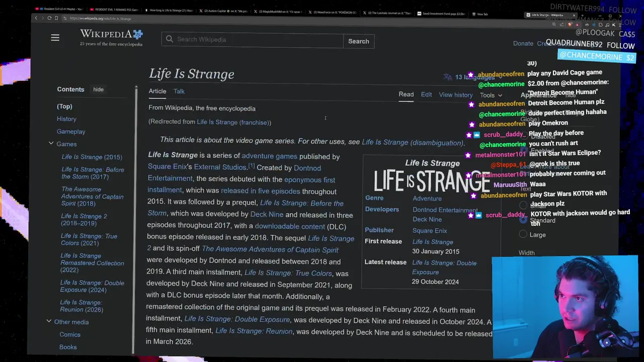Select the Read view tab
This screenshot has height=362, width=644.
coord(406,95)
